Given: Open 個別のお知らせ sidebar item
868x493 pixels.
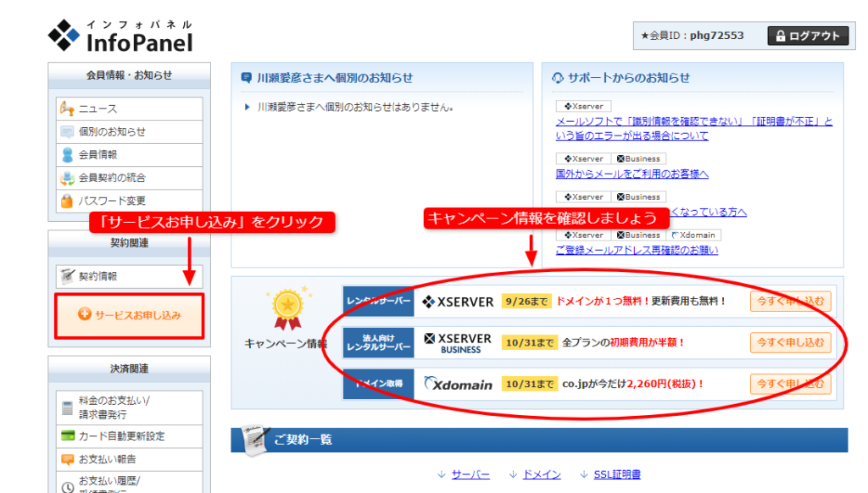Looking at the screenshot, I should (x=111, y=132).
